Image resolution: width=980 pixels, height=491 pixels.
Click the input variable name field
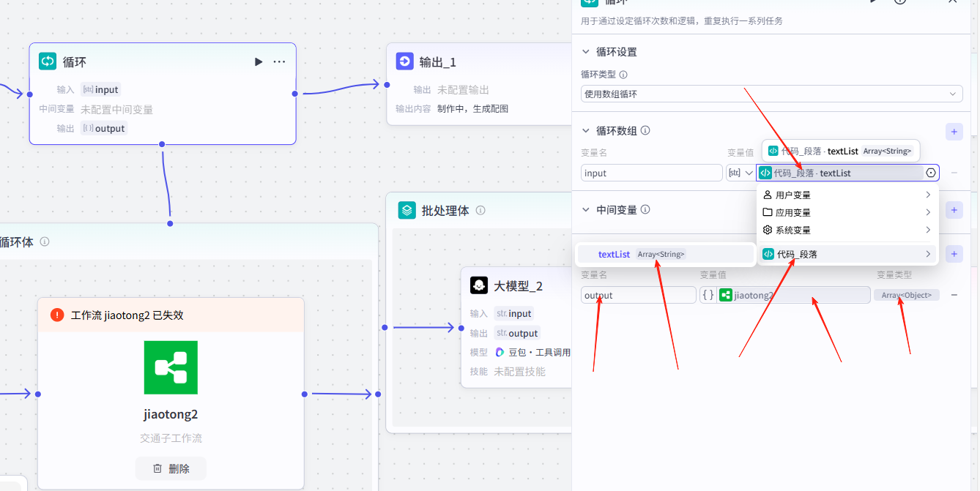pos(651,173)
